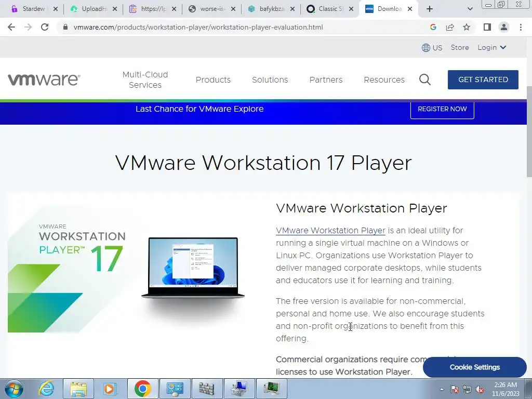Image resolution: width=532 pixels, height=399 pixels.
Task: Open Multi-Cloud Services menu
Action: click(x=145, y=79)
